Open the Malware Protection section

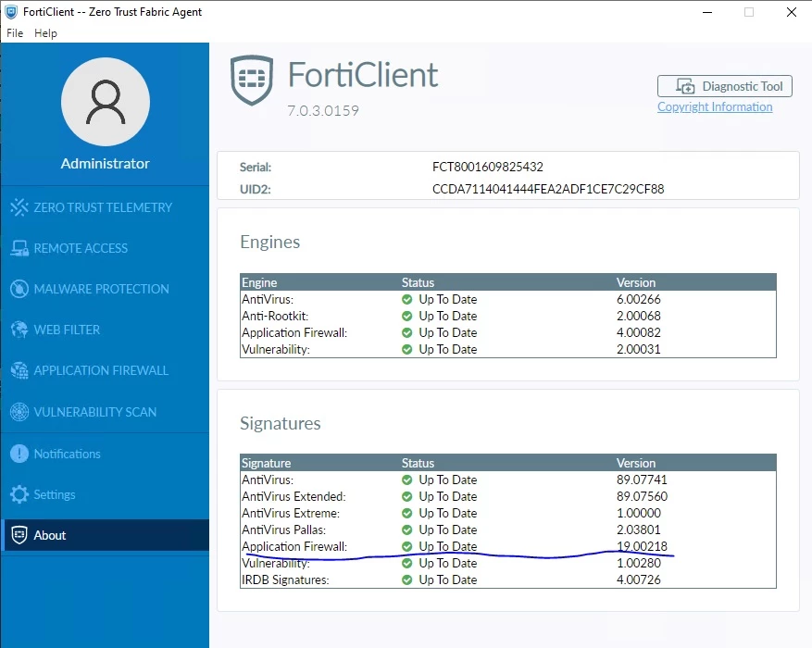(x=106, y=289)
